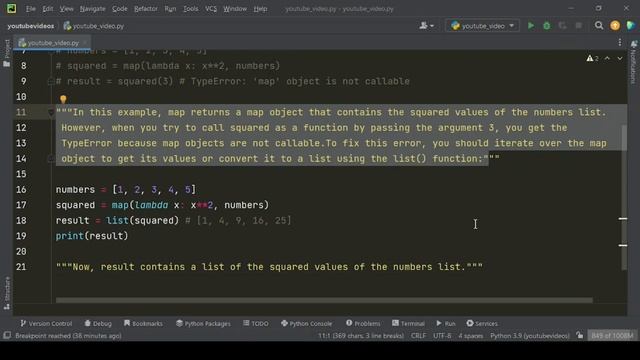Open the Run menu

(170, 9)
